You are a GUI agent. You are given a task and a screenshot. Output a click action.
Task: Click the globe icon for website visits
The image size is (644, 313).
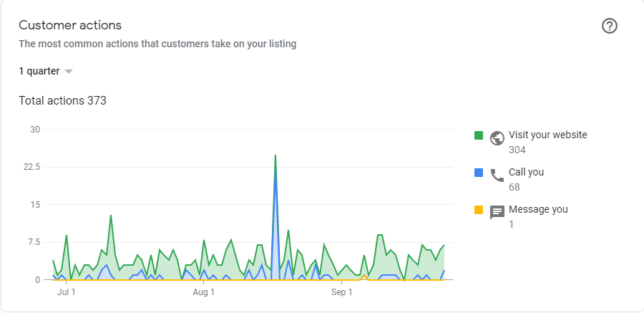click(x=497, y=138)
